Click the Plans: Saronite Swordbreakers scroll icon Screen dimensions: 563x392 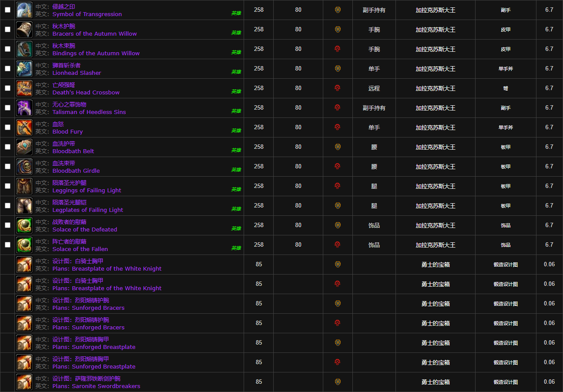pyautogui.click(x=24, y=382)
